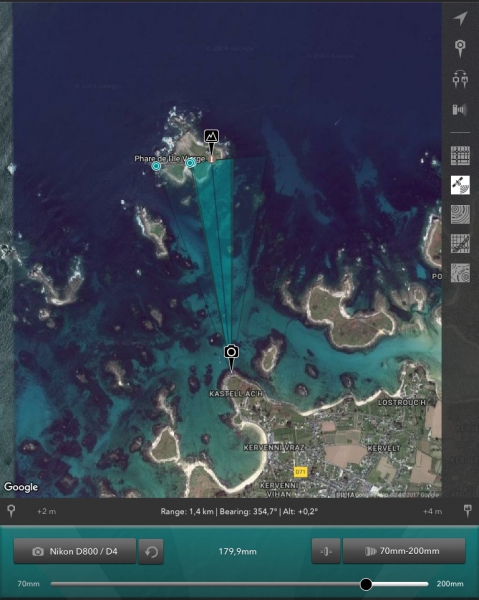Tap the camera pin on the map

pos(231,357)
